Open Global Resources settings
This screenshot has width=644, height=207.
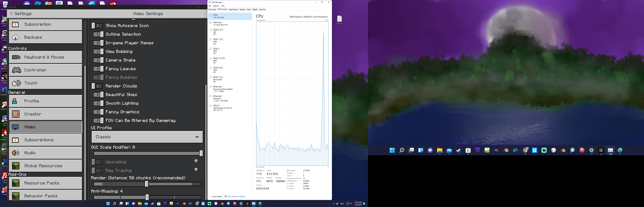pyautogui.click(x=46, y=166)
